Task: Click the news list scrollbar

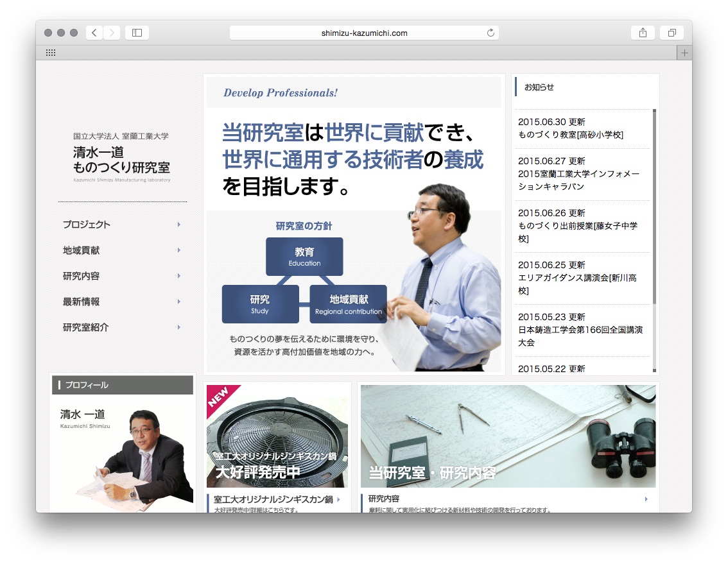Action: 654,205
